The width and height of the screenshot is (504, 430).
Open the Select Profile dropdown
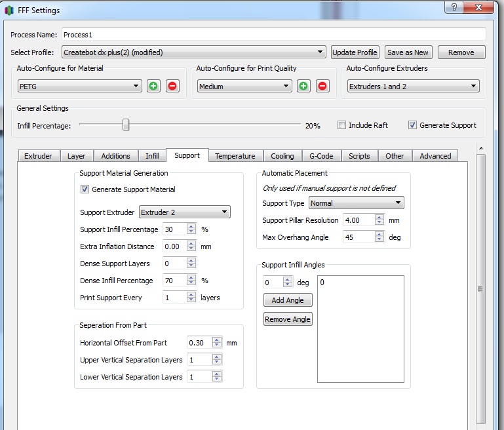[x=194, y=52]
